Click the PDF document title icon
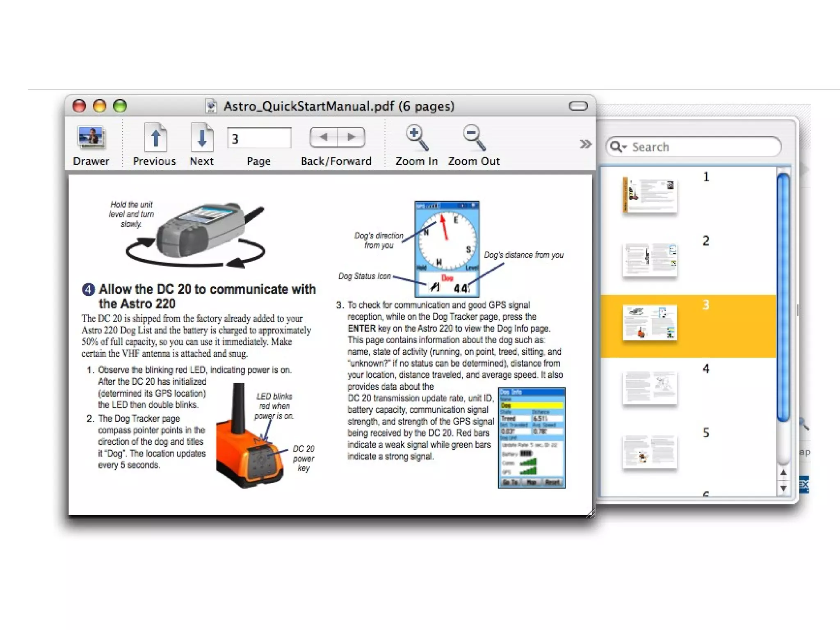 (x=211, y=106)
